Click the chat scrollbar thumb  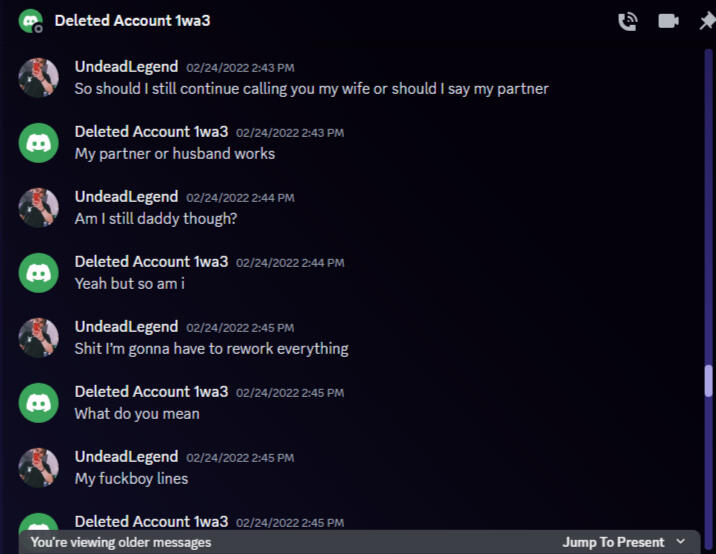click(x=708, y=381)
